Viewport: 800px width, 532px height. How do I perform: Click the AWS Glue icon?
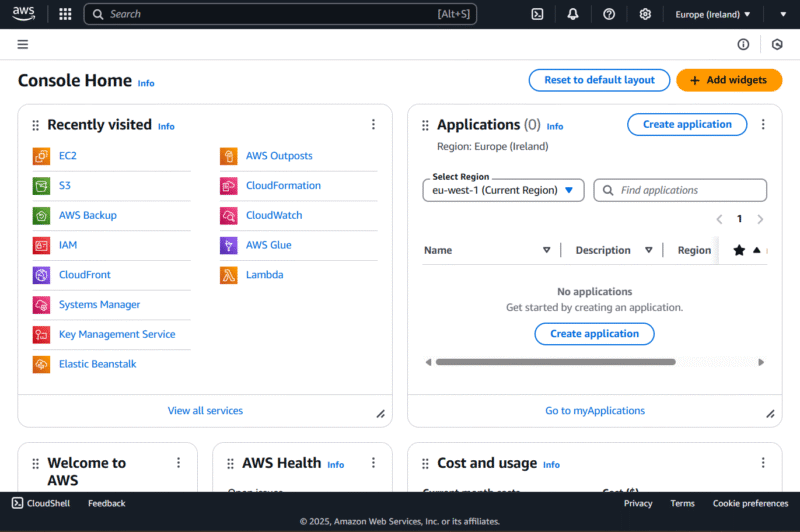pos(229,245)
